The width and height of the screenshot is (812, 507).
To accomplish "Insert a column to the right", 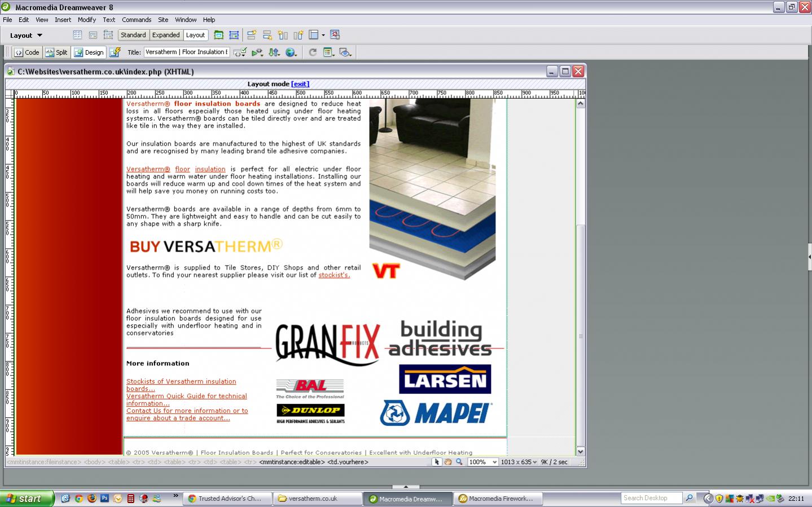I will [x=298, y=35].
